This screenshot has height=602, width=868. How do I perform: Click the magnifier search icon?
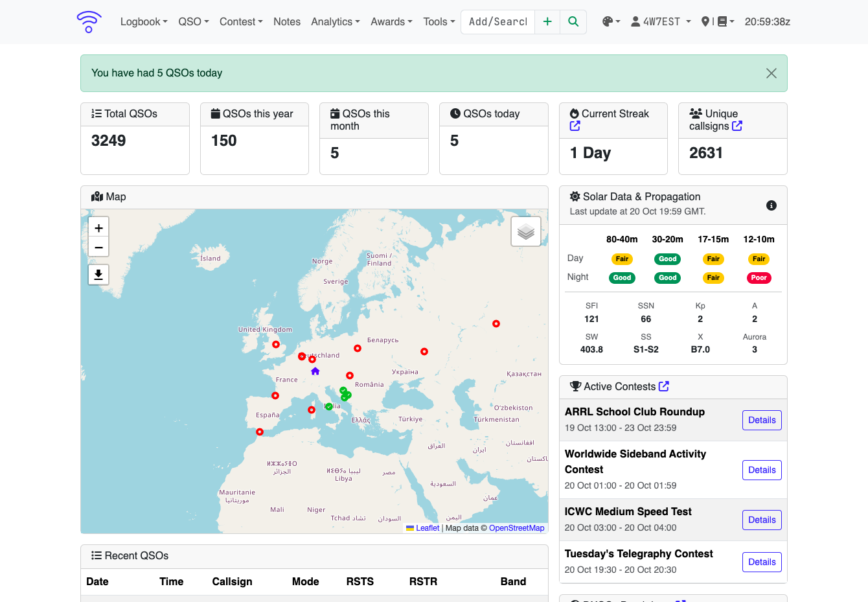pyautogui.click(x=573, y=22)
